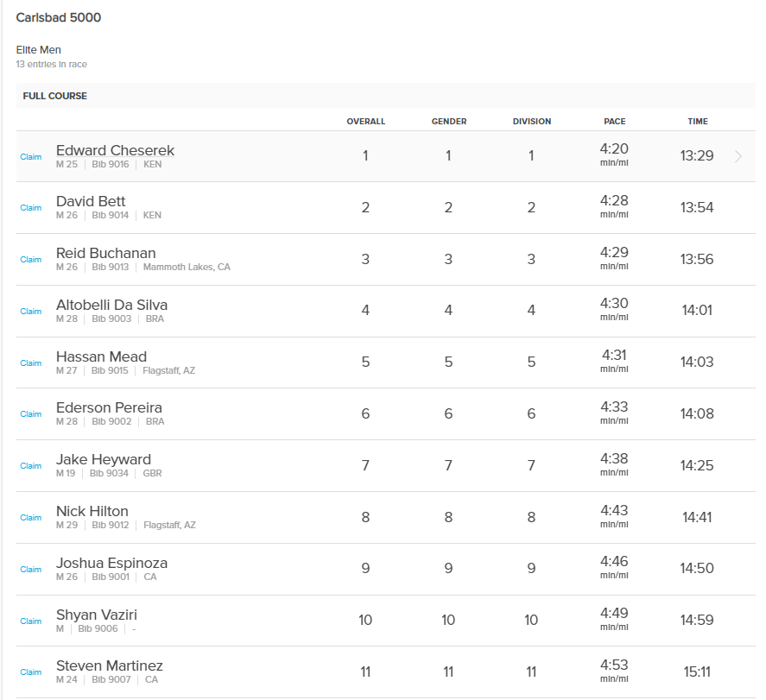Open Hassan Mead's result details
Screen dimensions: 766x700
[x=102, y=356]
